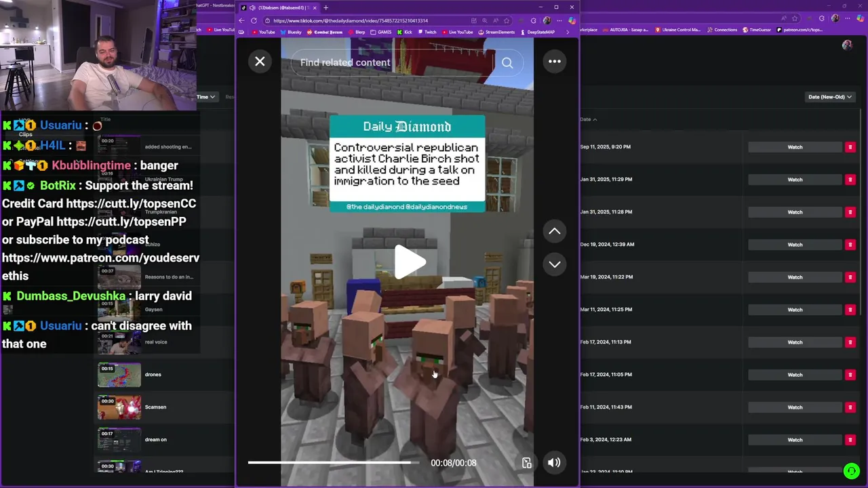
Task: Expand the bookmarks overflow chevron
Action: click(x=568, y=32)
